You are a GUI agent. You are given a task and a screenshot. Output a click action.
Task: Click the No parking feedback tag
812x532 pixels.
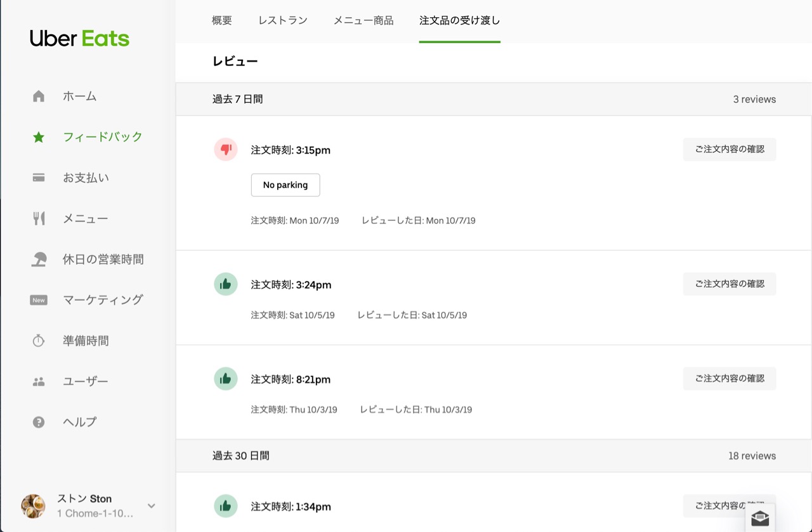click(x=285, y=185)
